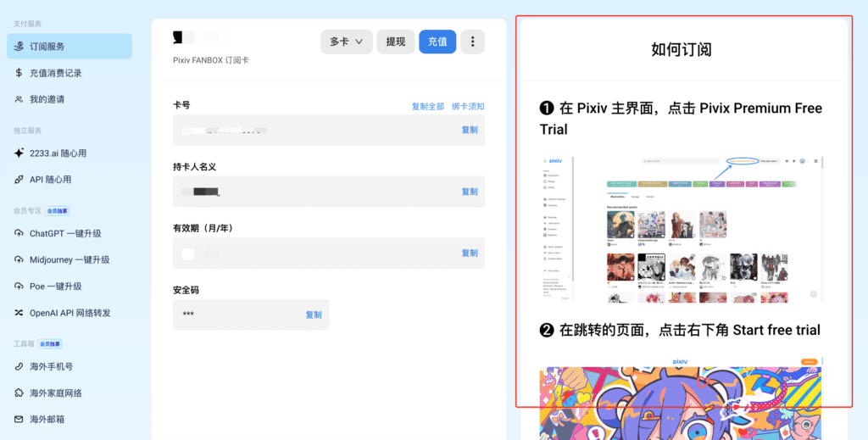Open Midjourney 一键升级
The image size is (868, 440).
70,259
